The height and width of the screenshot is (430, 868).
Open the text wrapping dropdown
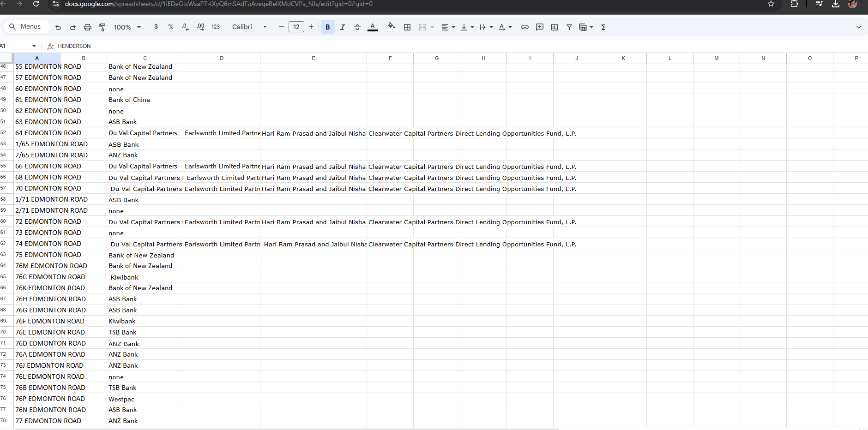click(486, 27)
